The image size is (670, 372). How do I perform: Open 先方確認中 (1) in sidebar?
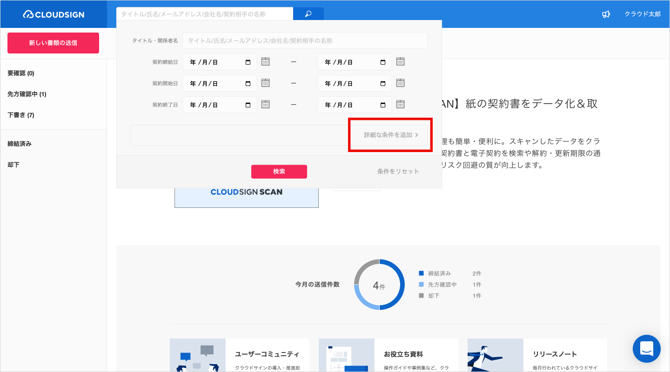pos(27,94)
